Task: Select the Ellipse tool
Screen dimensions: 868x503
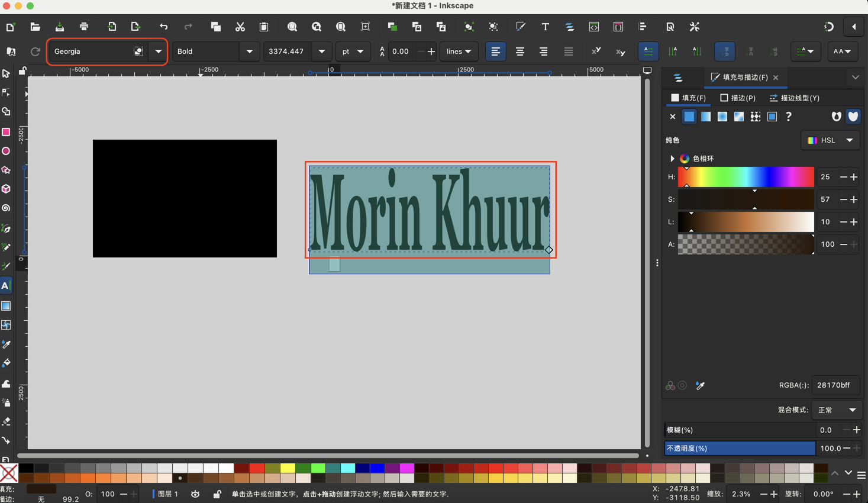Action: 7,150
